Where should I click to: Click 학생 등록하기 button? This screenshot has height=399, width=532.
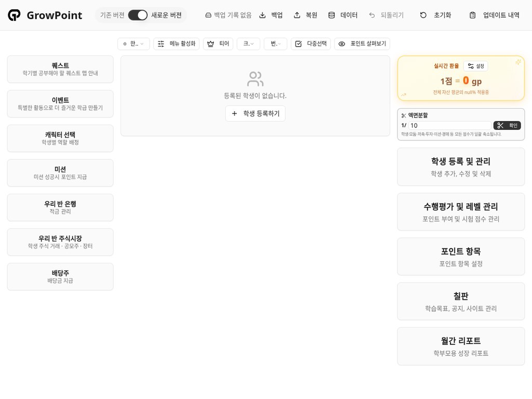click(255, 113)
